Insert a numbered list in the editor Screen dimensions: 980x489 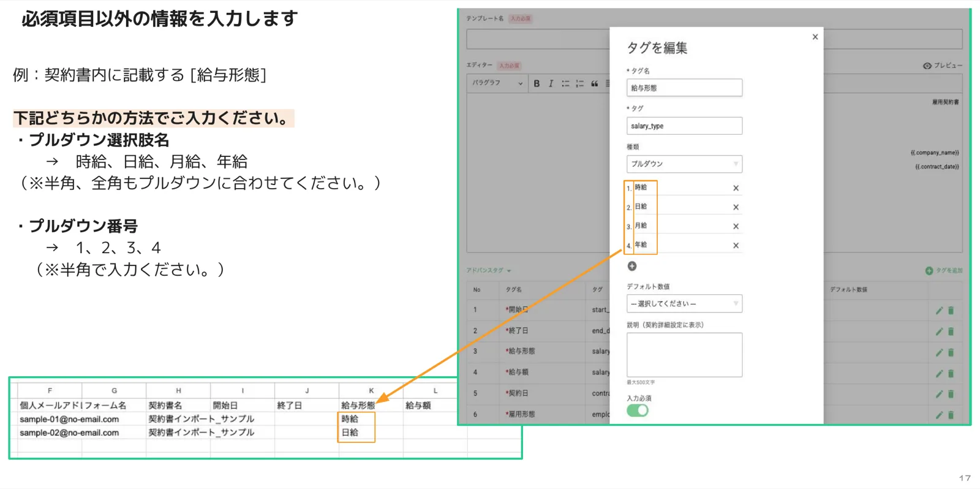coord(579,83)
